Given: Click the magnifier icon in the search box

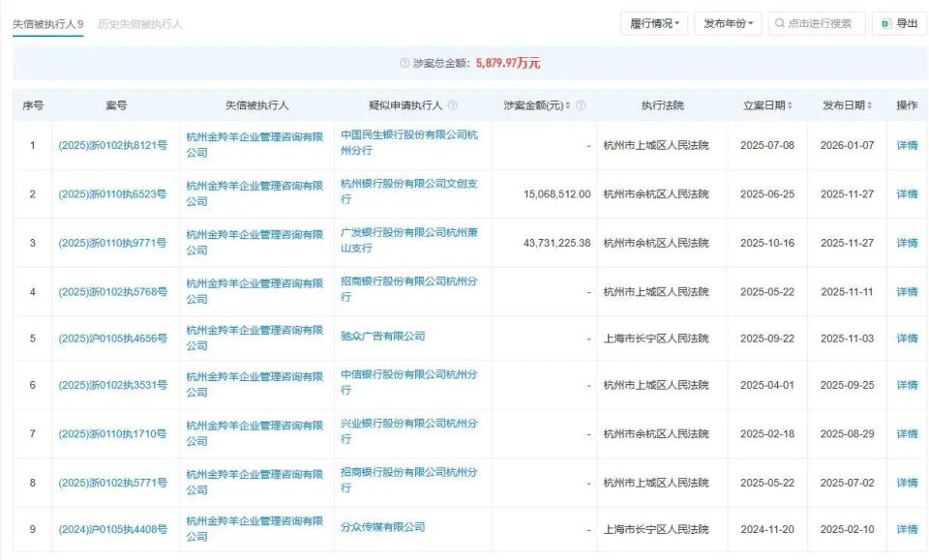Looking at the screenshot, I should coord(778,22).
